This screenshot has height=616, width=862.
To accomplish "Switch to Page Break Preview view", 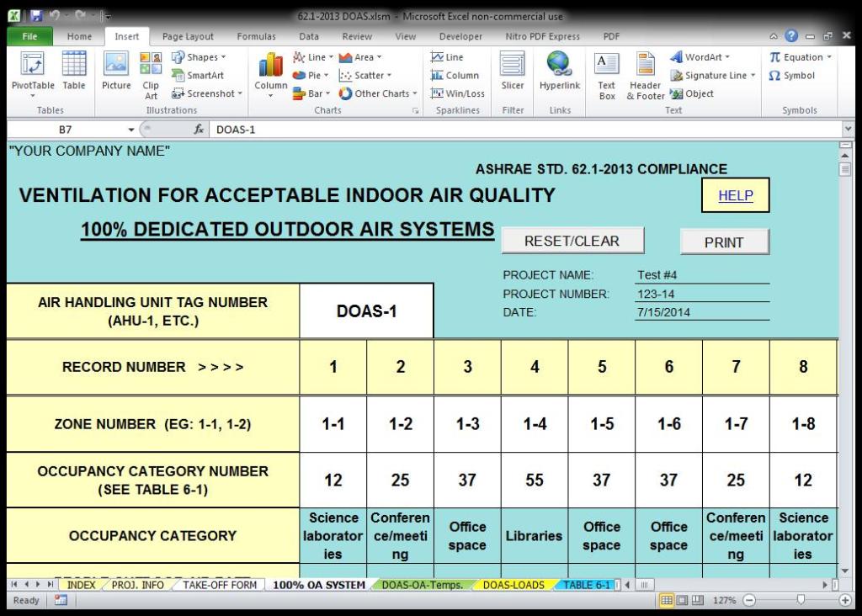I will [697, 601].
